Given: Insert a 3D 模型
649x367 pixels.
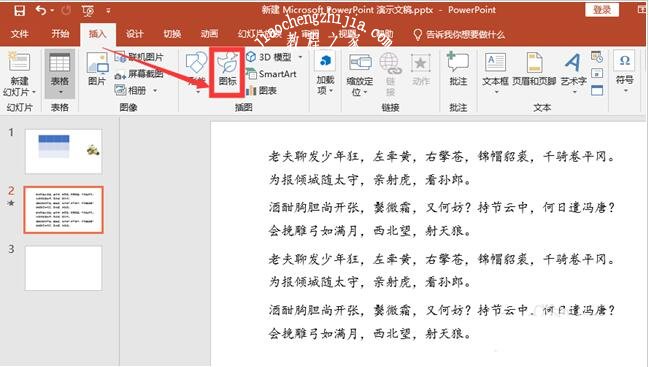Looking at the screenshot, I should pyautogui.click(x=270, y=57).
